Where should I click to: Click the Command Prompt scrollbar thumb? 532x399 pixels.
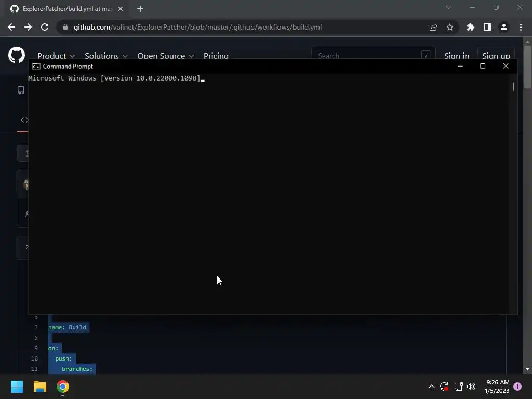pyautogui.click(x=513, y=87)
